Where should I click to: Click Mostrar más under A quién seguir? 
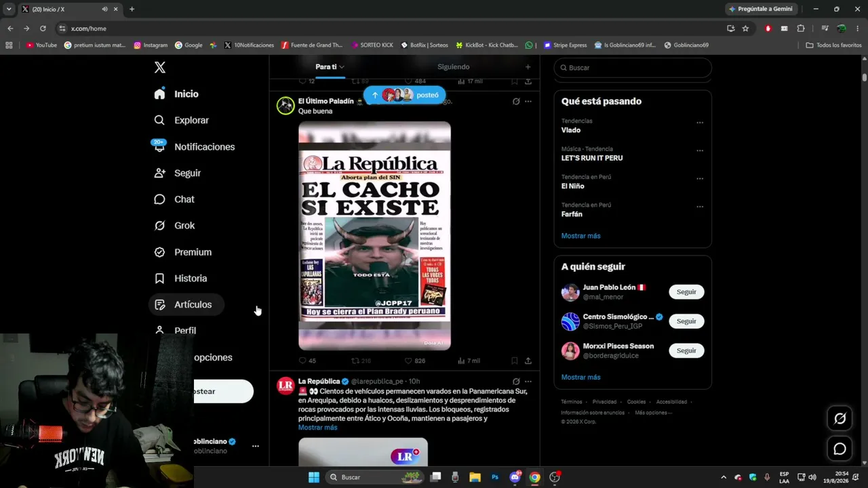click(580, 377)
